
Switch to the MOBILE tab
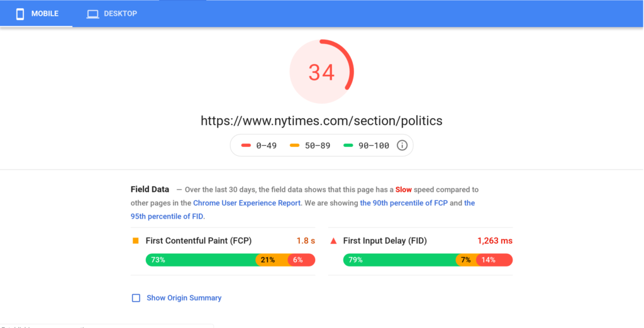(36, 14)
